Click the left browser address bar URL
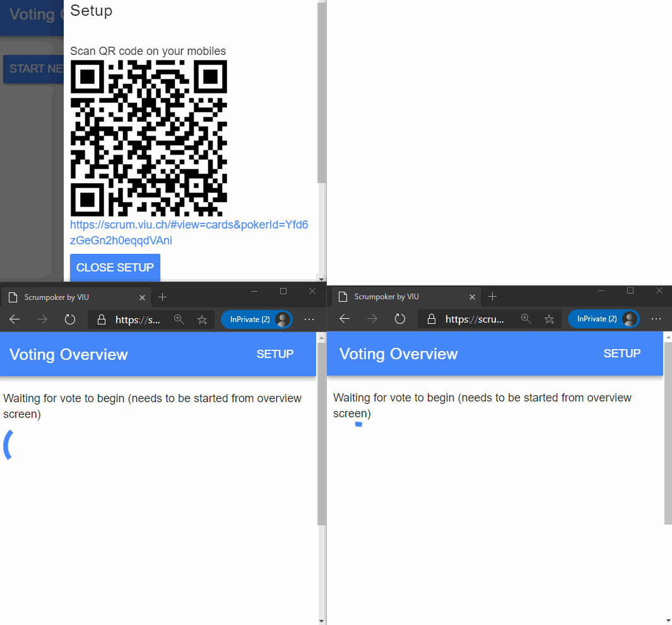672x625 pixels. (x=138, y=319)
